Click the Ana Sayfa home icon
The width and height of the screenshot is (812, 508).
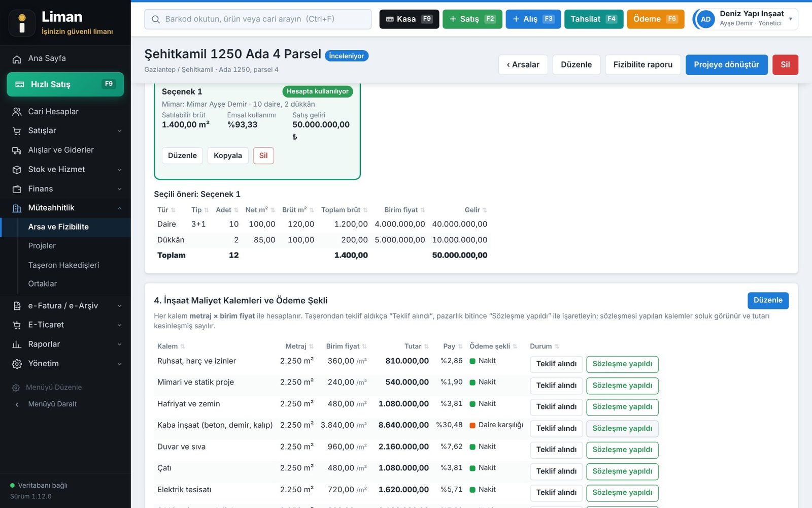[x=17, y=59]
